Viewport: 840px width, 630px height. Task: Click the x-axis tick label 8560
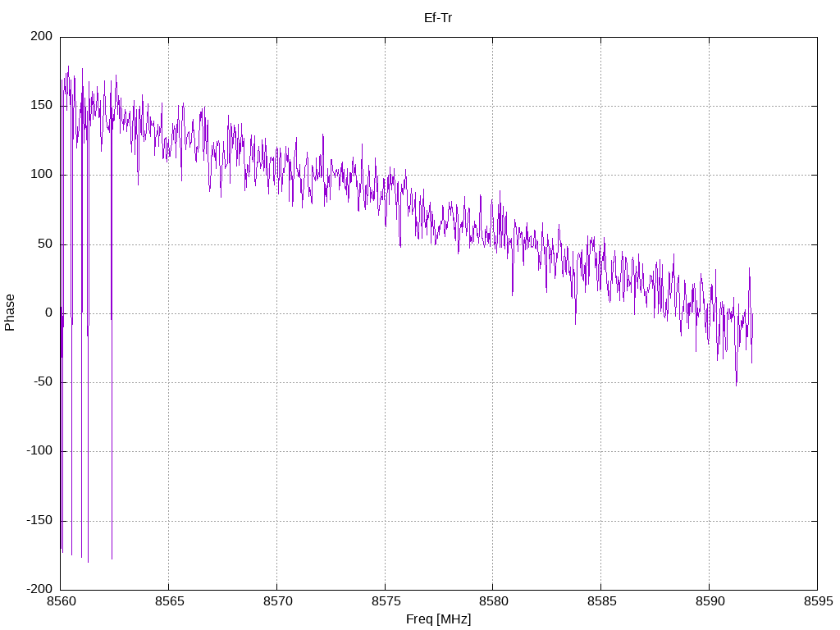point(61,601)
